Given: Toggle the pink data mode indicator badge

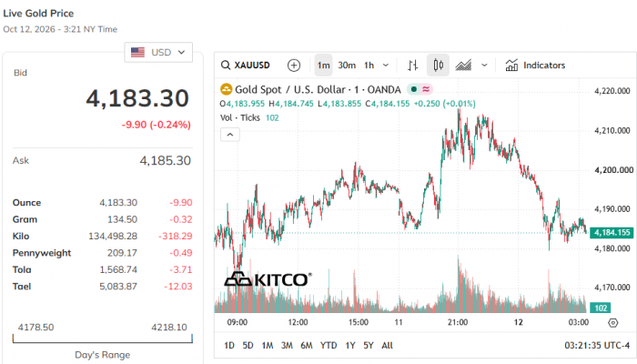Looking at the screenshot, I should [x=426, y=89].
